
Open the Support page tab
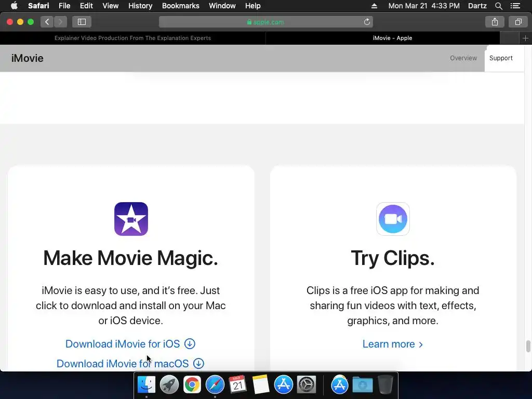pyautogui.click(x=501, y=58)
